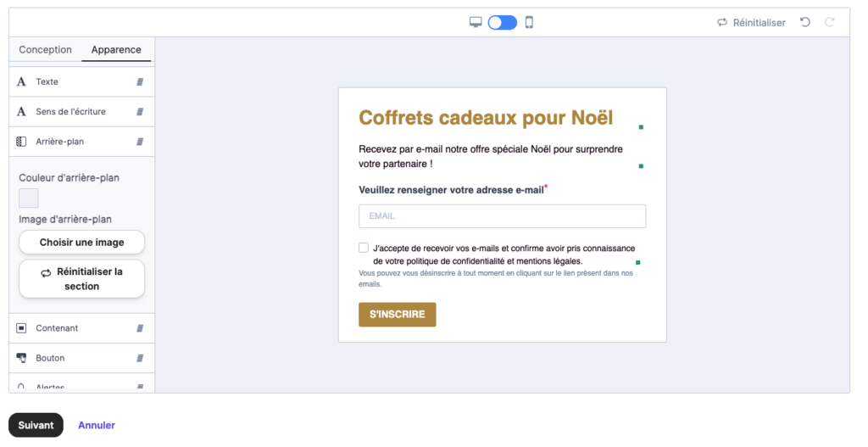This screenshot has width=868, height=447.
Task: Click the undo arrow icon
Action: [x=805, y=22]
